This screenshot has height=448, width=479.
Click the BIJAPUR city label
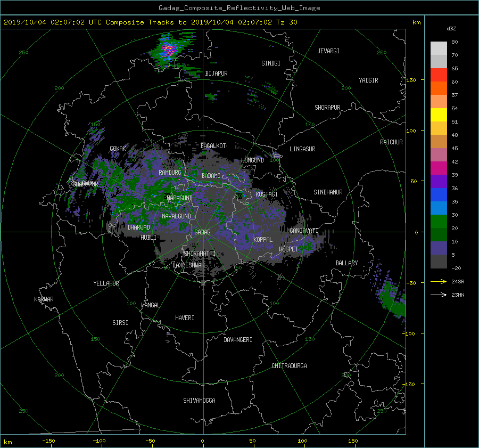216,74
